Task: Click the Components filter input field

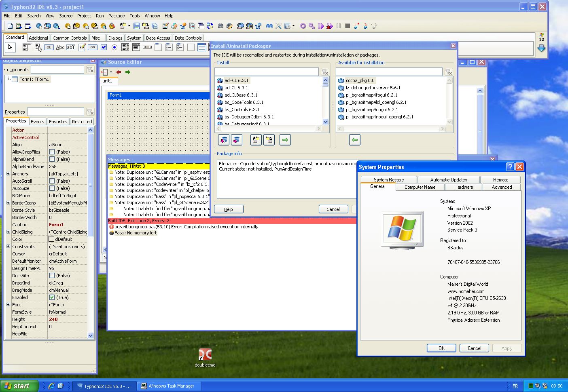Action: coord(57,70)
